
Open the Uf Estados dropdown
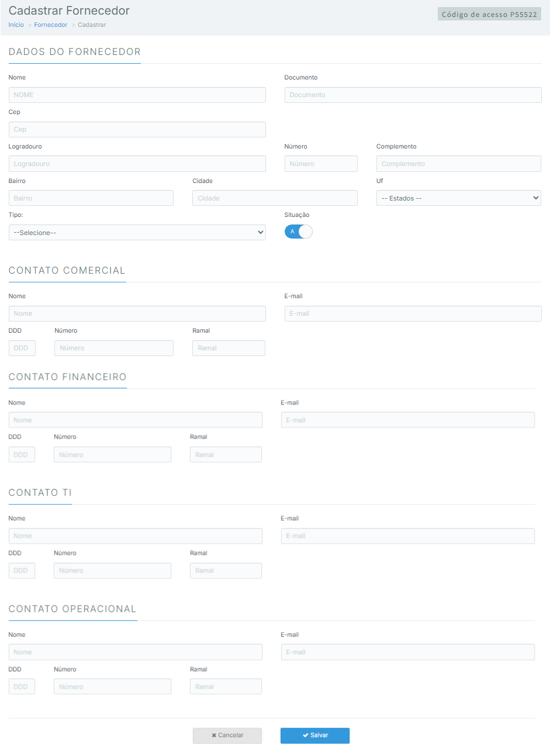point(459,198)
